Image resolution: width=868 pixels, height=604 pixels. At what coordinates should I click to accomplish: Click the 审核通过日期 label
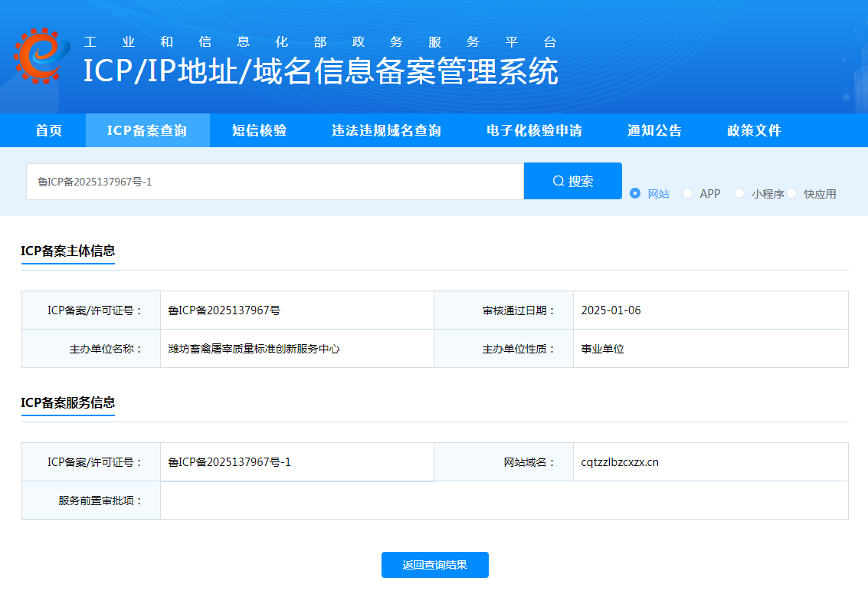tap(518, 310)
